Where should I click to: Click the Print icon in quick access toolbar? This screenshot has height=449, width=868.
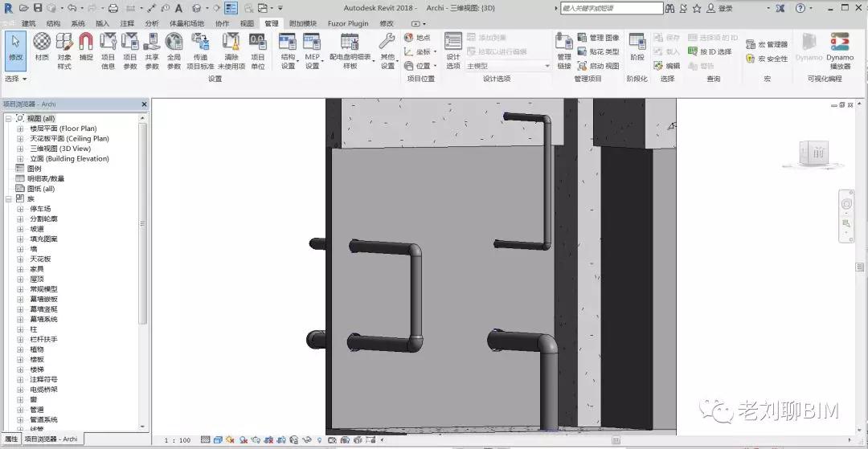tap(113, 8)
